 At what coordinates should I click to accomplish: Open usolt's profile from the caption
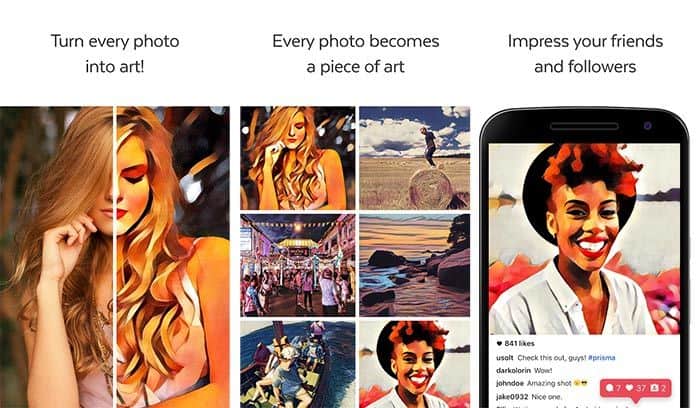(x=504, y=358)
